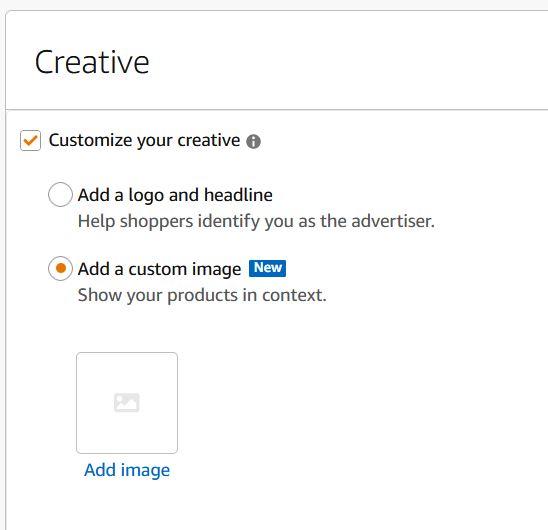Click the Add a logo and headline label

[x=175, y=195]
